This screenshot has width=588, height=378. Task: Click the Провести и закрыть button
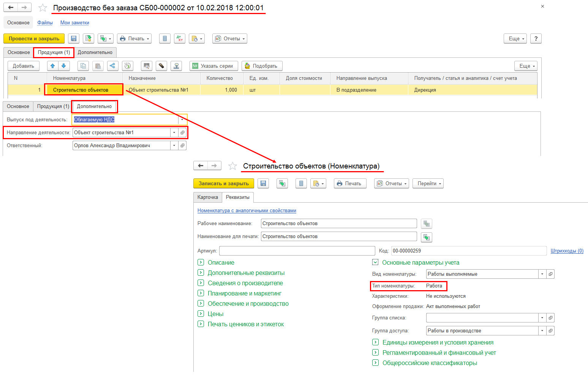(x=34, y=38)
